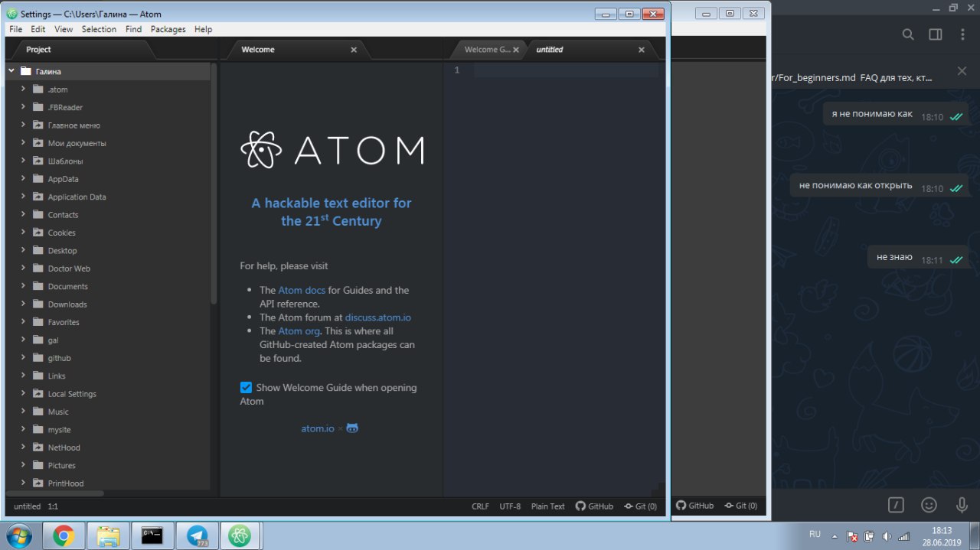Close the Welcome tab in the left pane

[x=354, y=50]
